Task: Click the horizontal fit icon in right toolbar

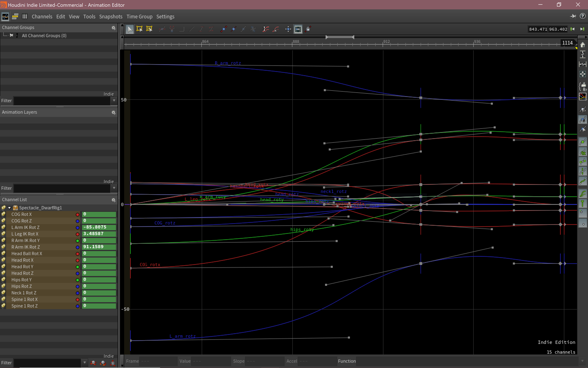Action: point(583,64)
